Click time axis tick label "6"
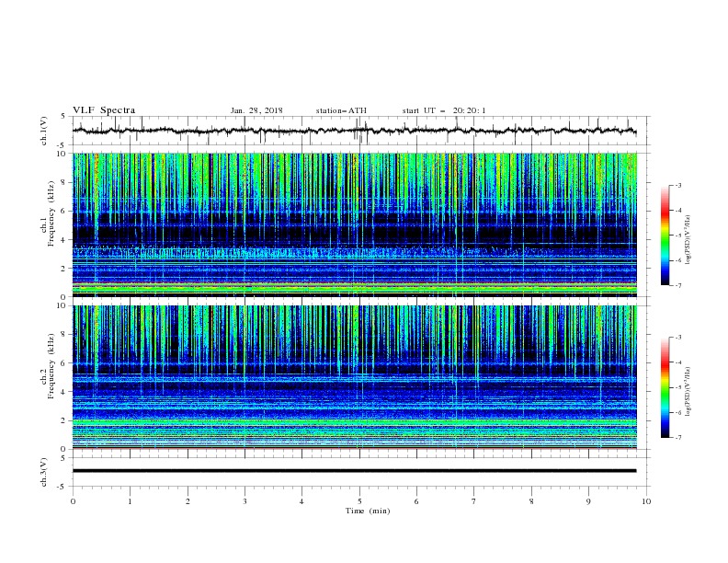 point(416,501)
